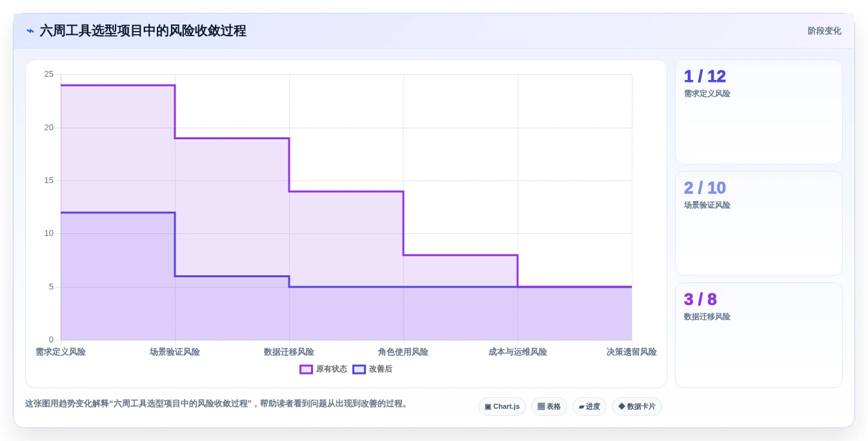This screenshot has height=441, width=868.
Task: Toggle the 改善后 legend item
Action: tap(372, 369)
